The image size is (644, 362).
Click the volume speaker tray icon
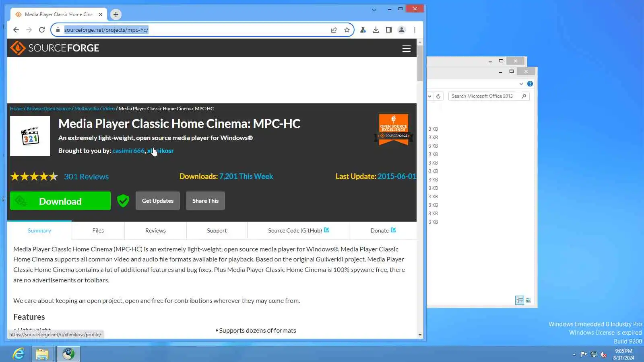click(x=603, y=354)
